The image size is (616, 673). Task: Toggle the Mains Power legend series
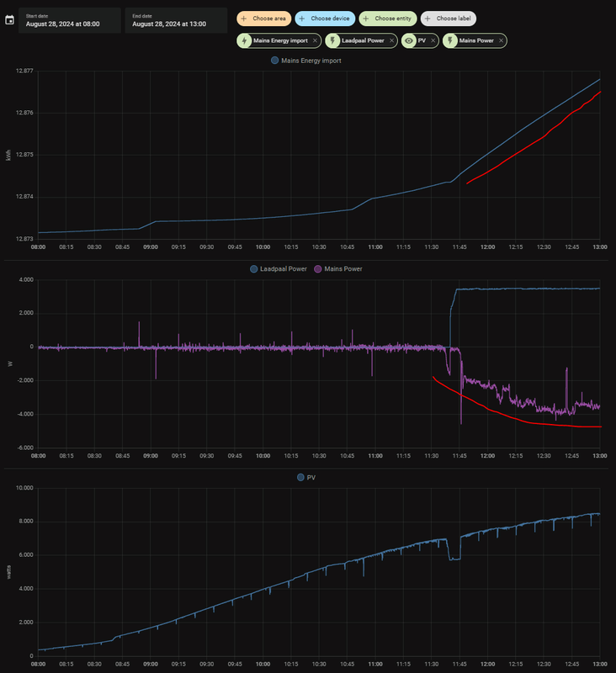[x=338, y=269]
